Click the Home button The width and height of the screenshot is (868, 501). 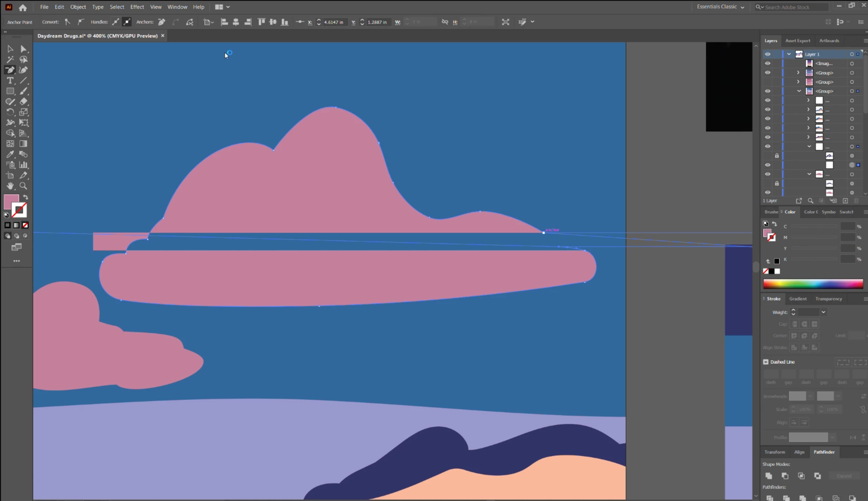pos(23,7)
